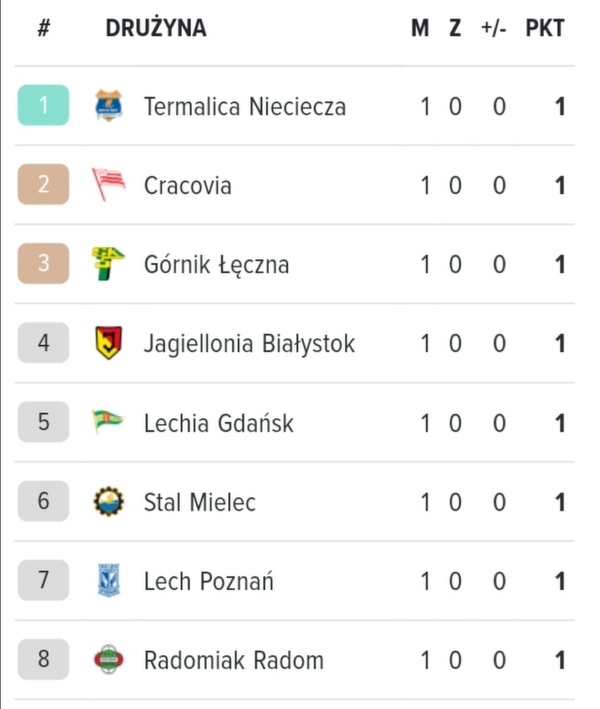Click the Lechia Gdańsk flag crest

[107, 422]
